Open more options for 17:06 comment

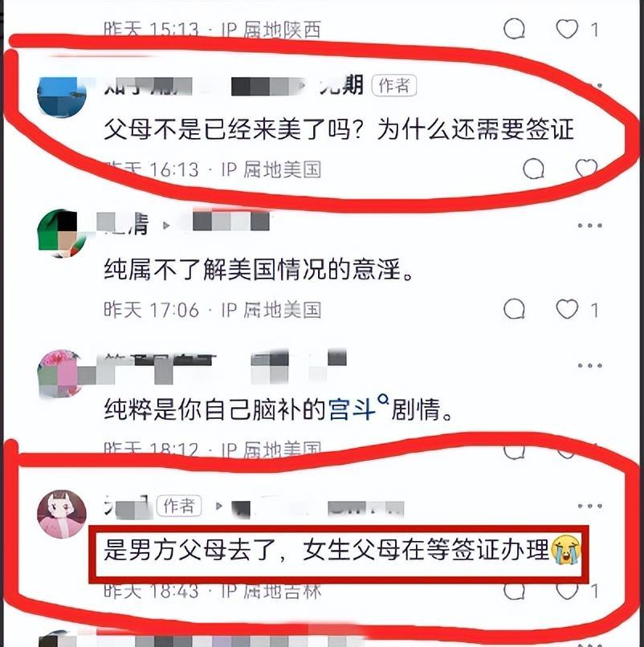(x=589, y=226)
